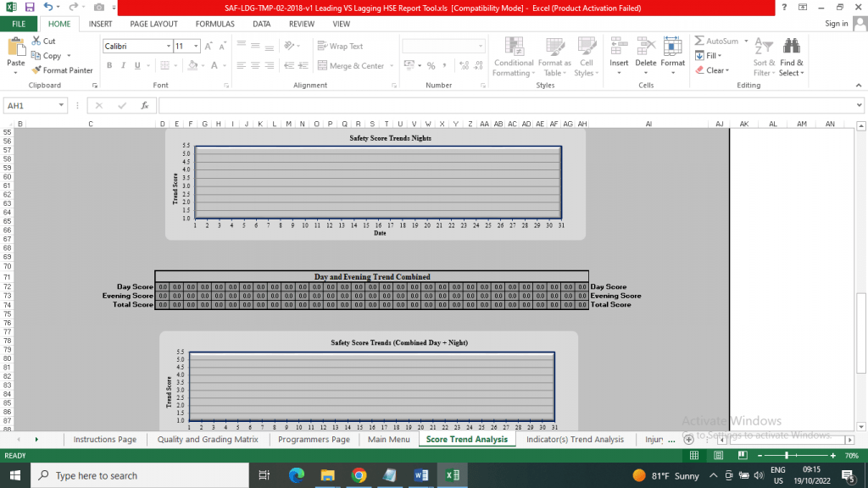
Task: Switch to the REVIEW ribbon tab
Action: tap(302, 24)
